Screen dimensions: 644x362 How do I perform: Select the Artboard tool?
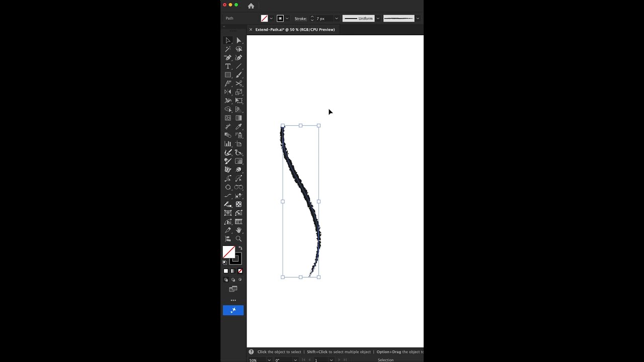(x=239, y=144)
